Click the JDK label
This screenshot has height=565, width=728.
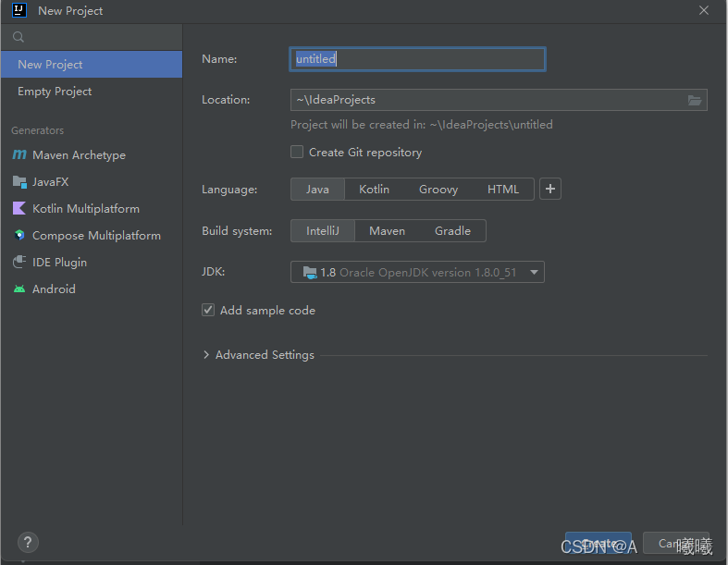tap(213, 271)
